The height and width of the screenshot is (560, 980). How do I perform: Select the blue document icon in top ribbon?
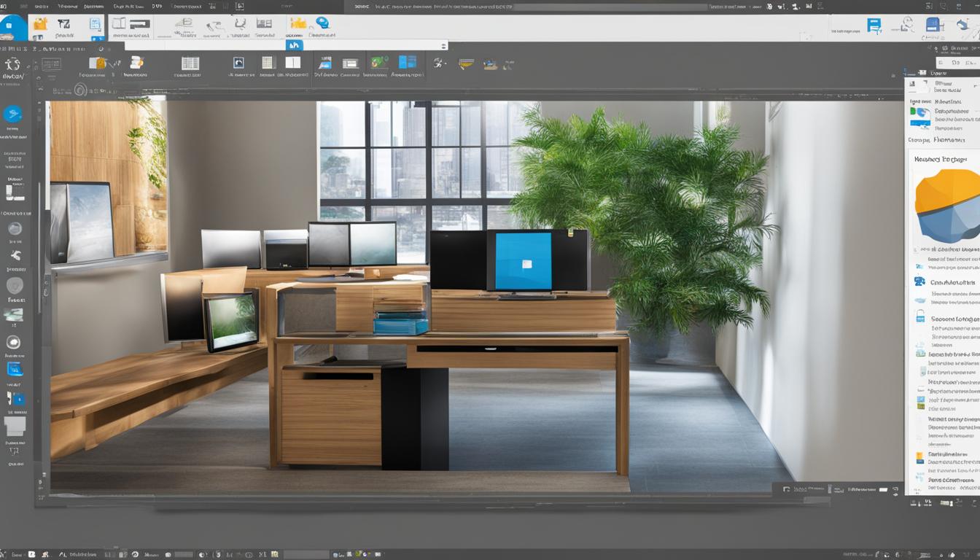pyautogui.click(x=96, y=24)
